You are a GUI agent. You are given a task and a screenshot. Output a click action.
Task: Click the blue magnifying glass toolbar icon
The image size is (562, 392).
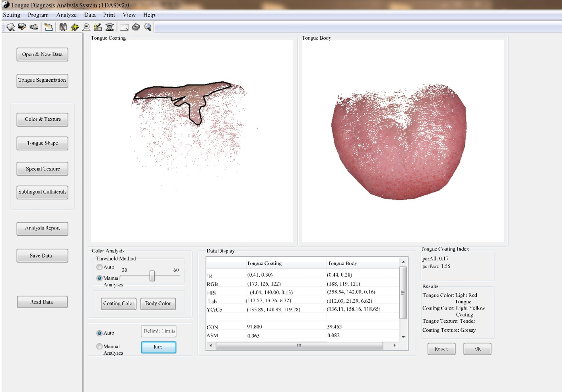pyautogui.click(x=148, y=27)
